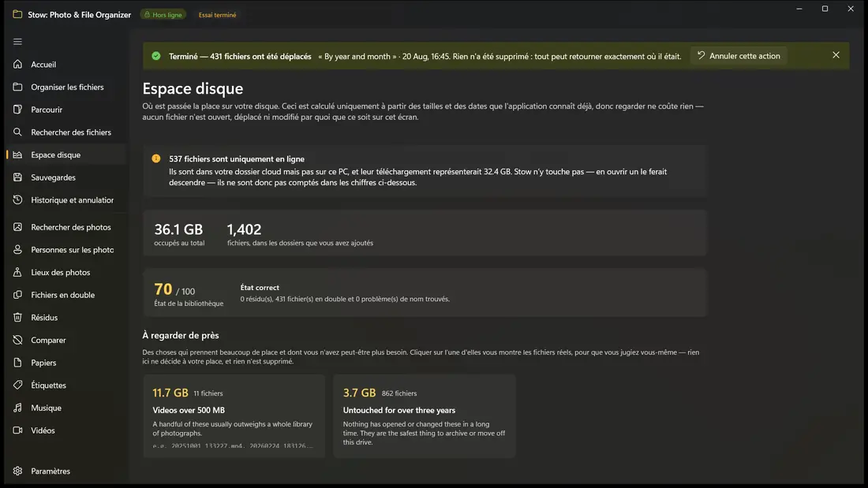Click the À regarder de près heading
868x488 pixels.
click(x=181, y=335)
